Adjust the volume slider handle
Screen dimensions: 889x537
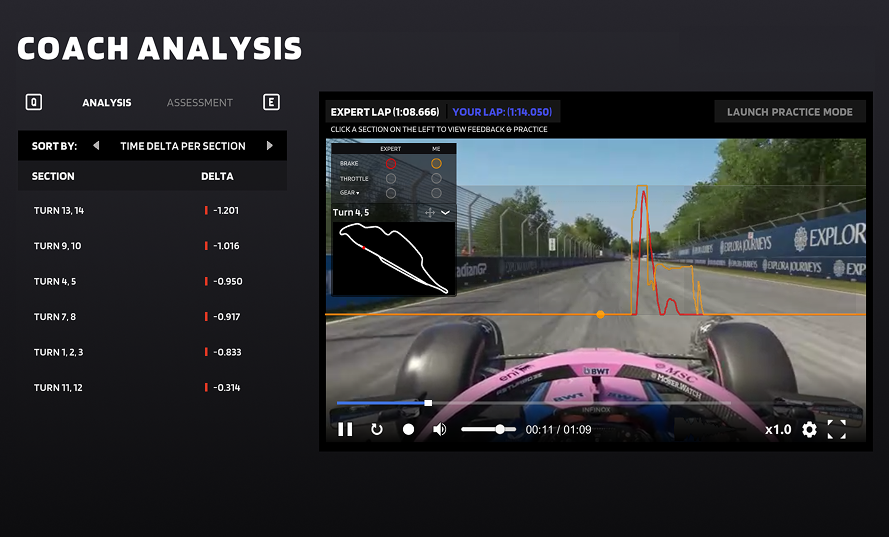point(500,429)
